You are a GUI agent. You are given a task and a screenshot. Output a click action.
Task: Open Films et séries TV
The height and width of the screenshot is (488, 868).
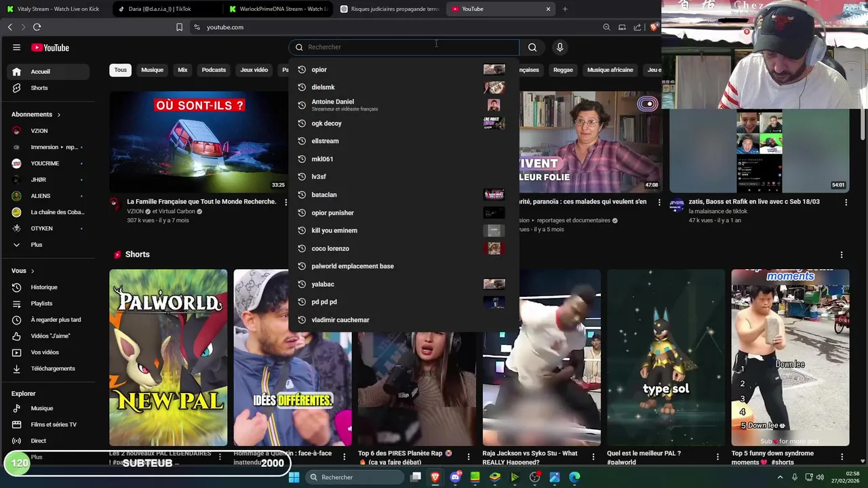[48, 425]
